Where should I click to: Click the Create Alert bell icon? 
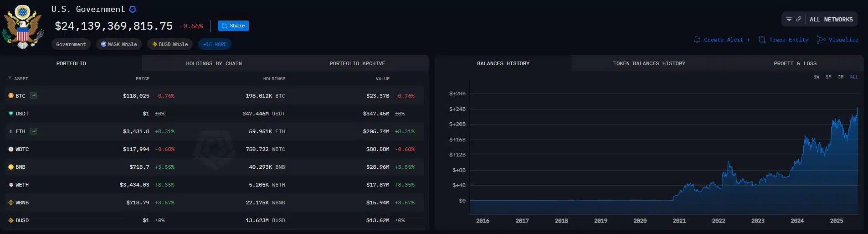coord(697,40)
